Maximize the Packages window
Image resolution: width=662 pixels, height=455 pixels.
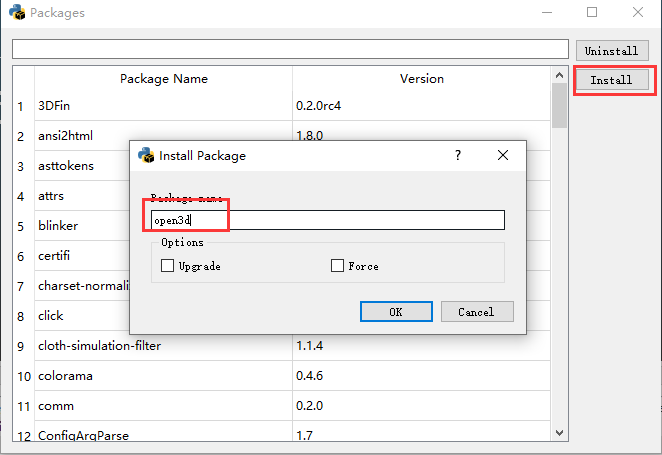coord(592,13)
